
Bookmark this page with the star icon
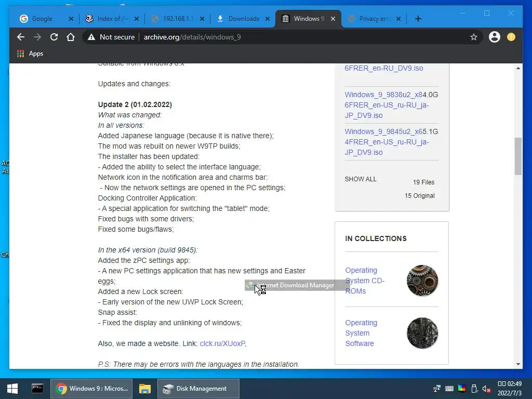(x=474, y=37)
